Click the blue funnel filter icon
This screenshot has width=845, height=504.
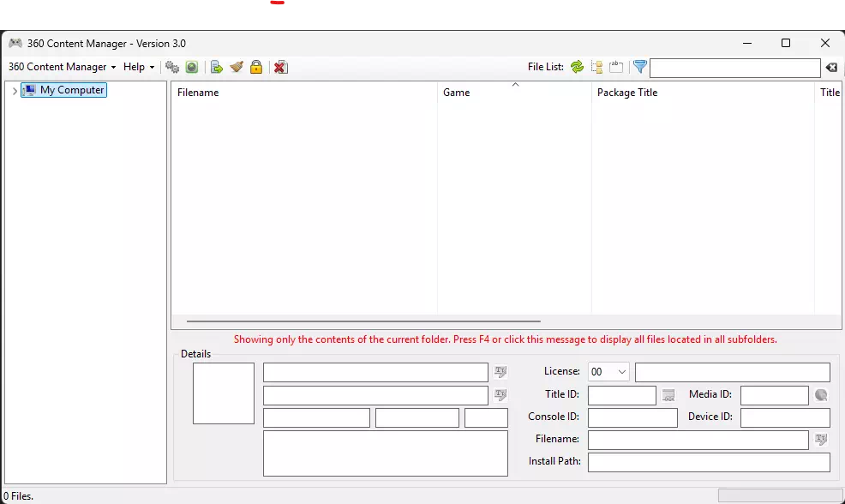click(639, 67)
